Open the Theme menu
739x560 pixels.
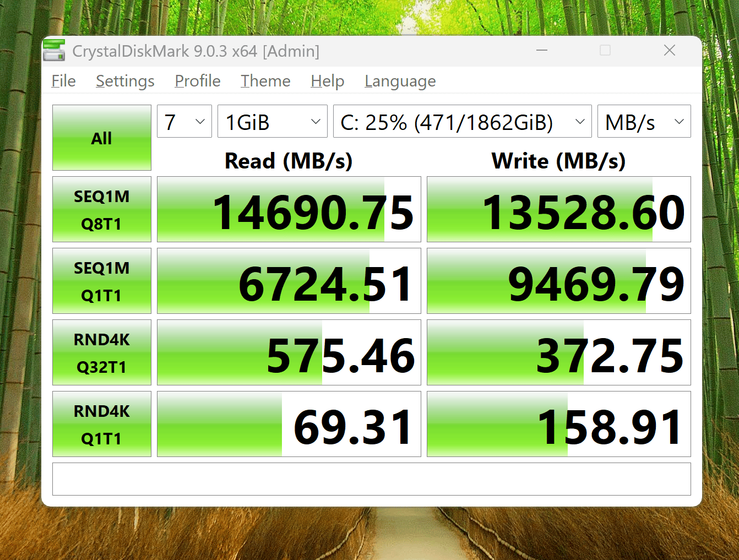[x=265, y=81]
